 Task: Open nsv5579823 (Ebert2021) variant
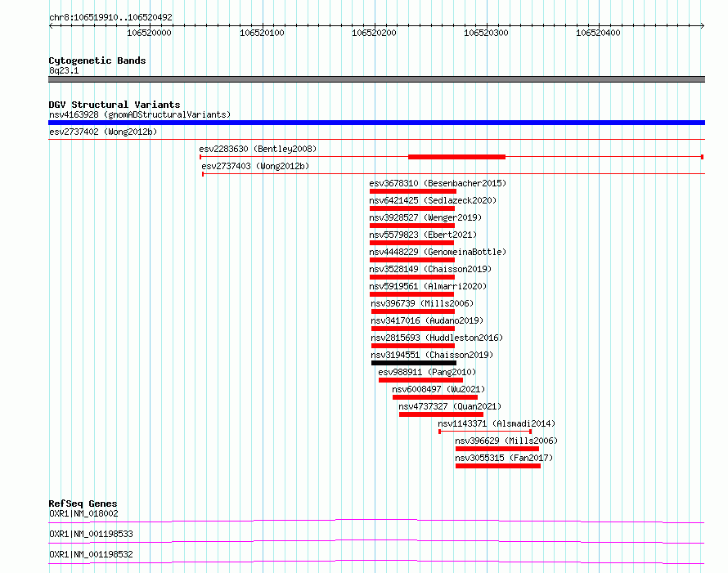(x=423, y=235)
